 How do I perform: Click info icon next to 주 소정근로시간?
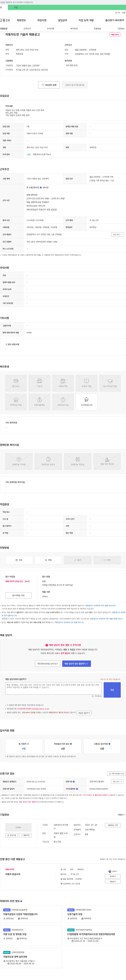tap(41, 188)
